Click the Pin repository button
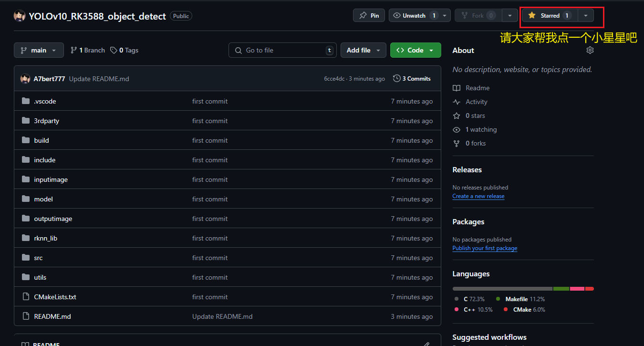Viewport: 644px width, 346px height. [x=369, y=15]
